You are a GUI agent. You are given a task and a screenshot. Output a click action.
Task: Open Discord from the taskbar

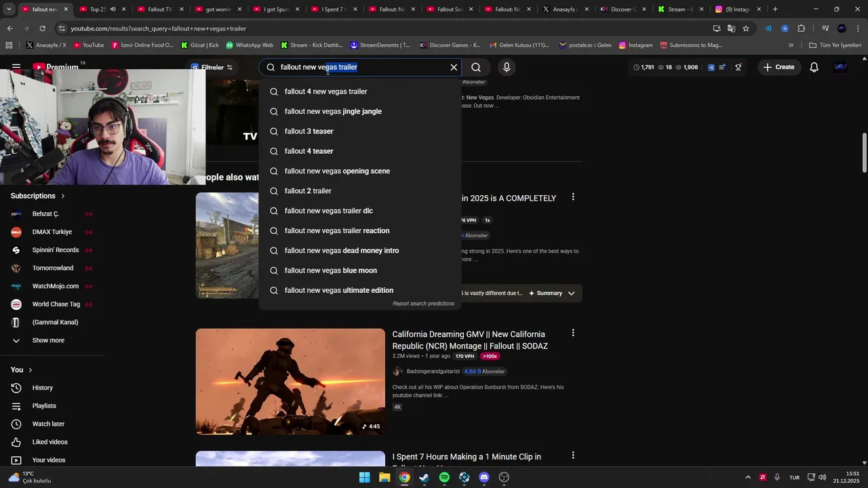(484, 477)
